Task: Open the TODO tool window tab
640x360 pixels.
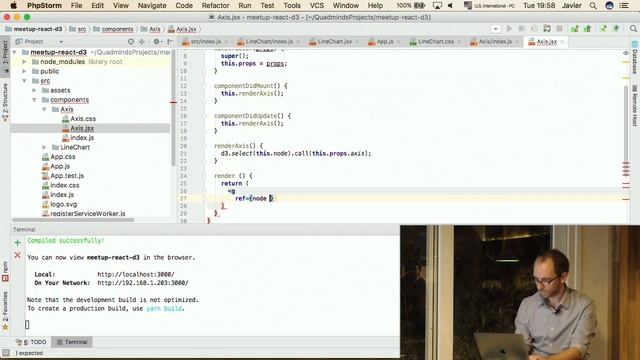Action: 31,342
